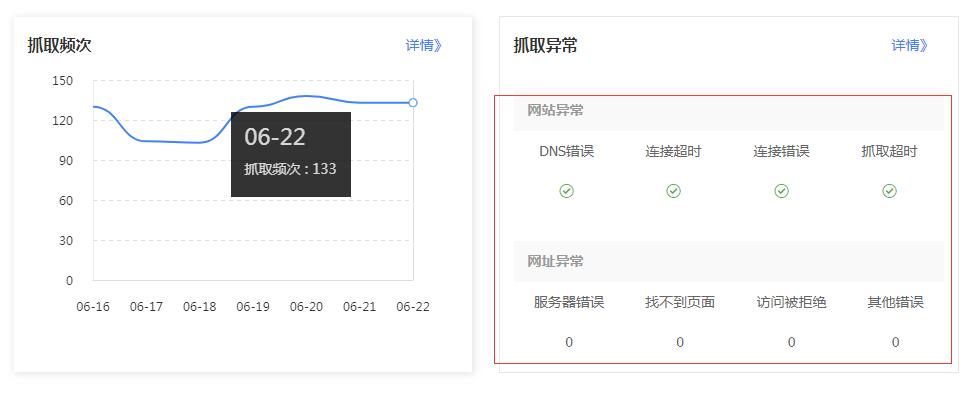Click the 90 y-axis label
This screenshot has height=401, width=980.
[66, 161]
